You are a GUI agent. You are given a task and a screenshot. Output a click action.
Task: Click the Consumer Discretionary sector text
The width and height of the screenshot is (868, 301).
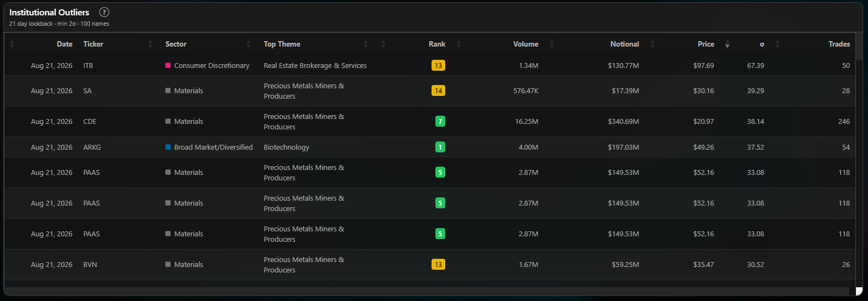pos(211,65)
